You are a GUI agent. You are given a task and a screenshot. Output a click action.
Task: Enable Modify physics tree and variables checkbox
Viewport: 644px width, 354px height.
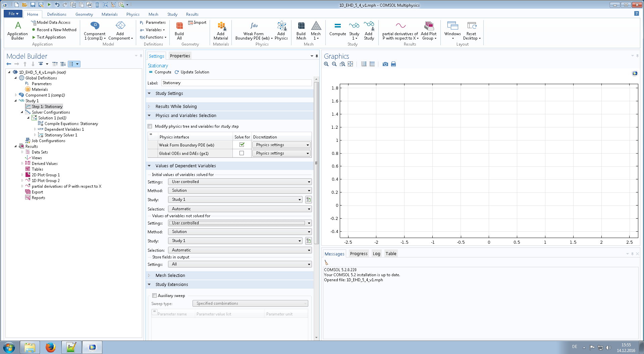[x=150, y=126]
